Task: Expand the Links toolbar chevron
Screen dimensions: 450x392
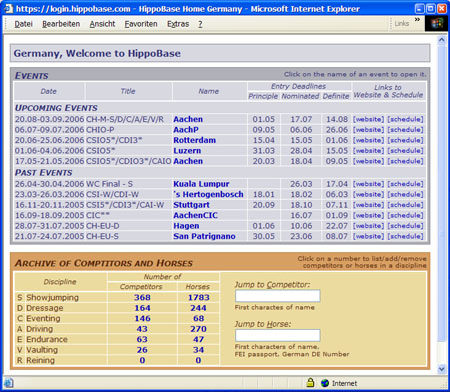Action: pyautogui.click(x=417, y=20)
